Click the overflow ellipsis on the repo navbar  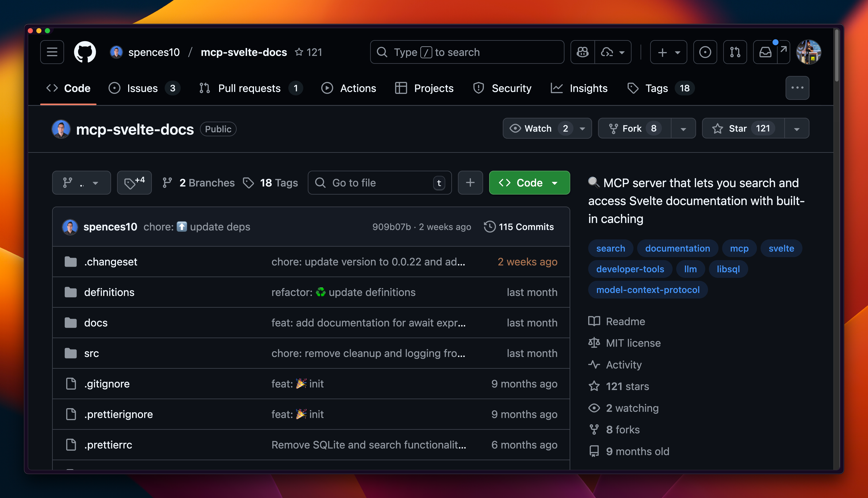pyautogui.click(x=798, y=88)
